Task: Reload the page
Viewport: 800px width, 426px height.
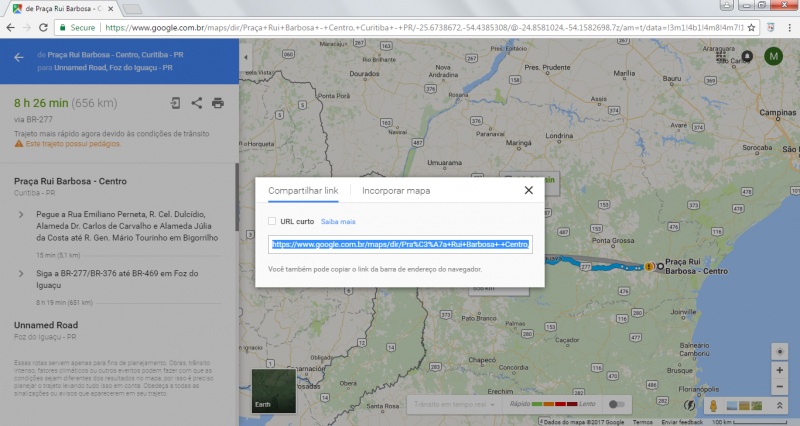Action: (43, 28)
